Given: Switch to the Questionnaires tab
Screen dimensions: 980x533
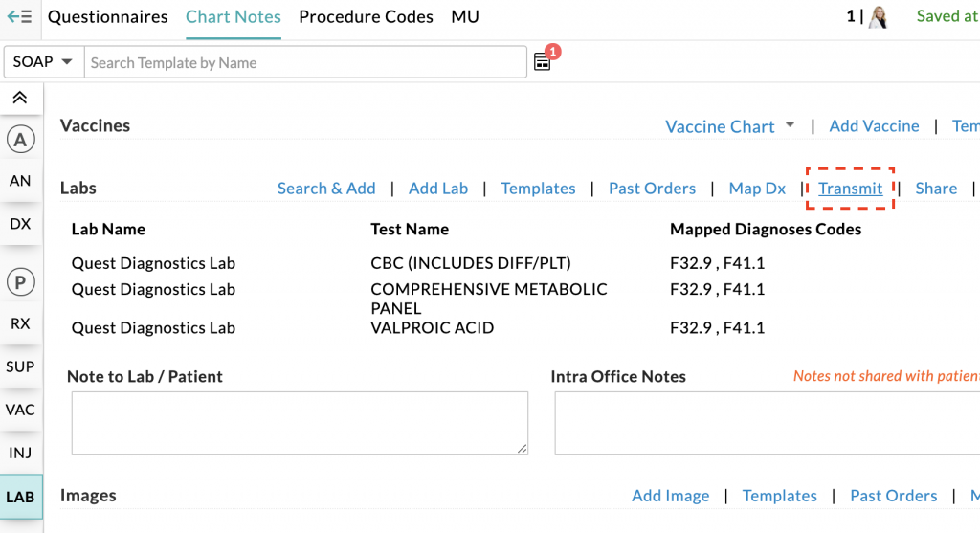Looking at the screenshot, I should [107, 17].
